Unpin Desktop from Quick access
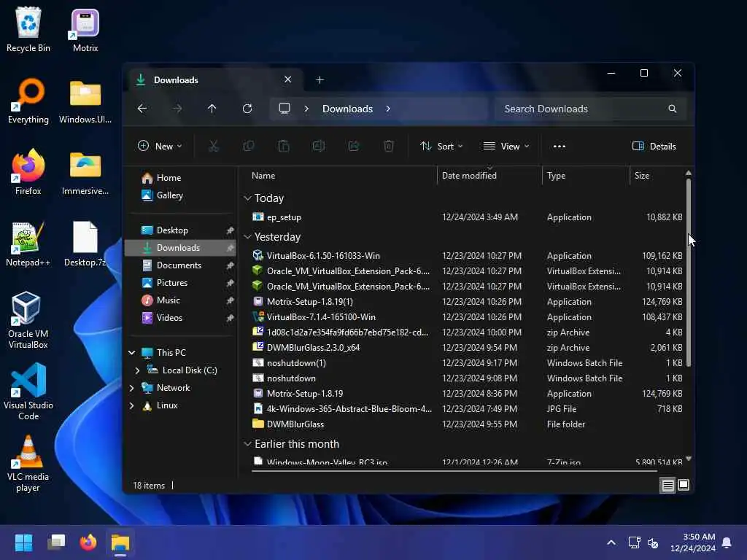The width and height of the screenshot is (747, 560). point(230,230)
